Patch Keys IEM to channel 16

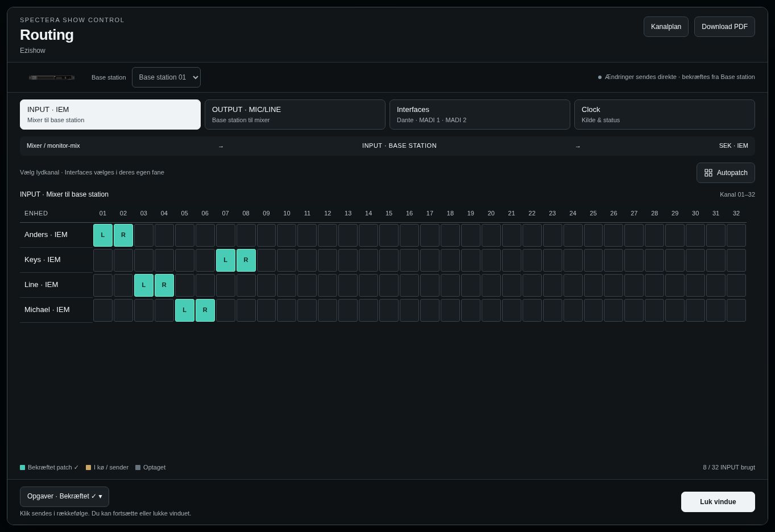click(x=409, y=260)
